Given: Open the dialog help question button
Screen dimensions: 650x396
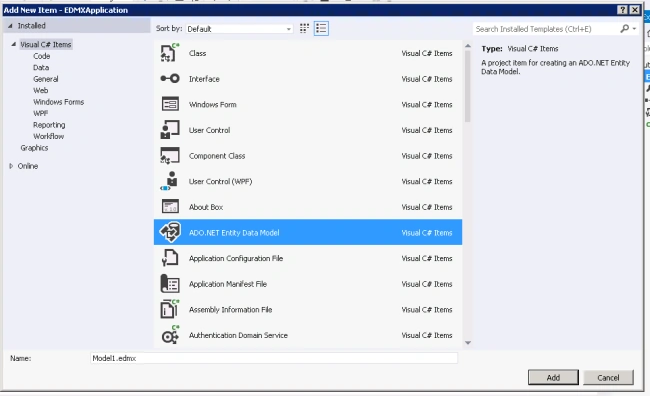Looking at the screenshot, I should click(622, 10).
